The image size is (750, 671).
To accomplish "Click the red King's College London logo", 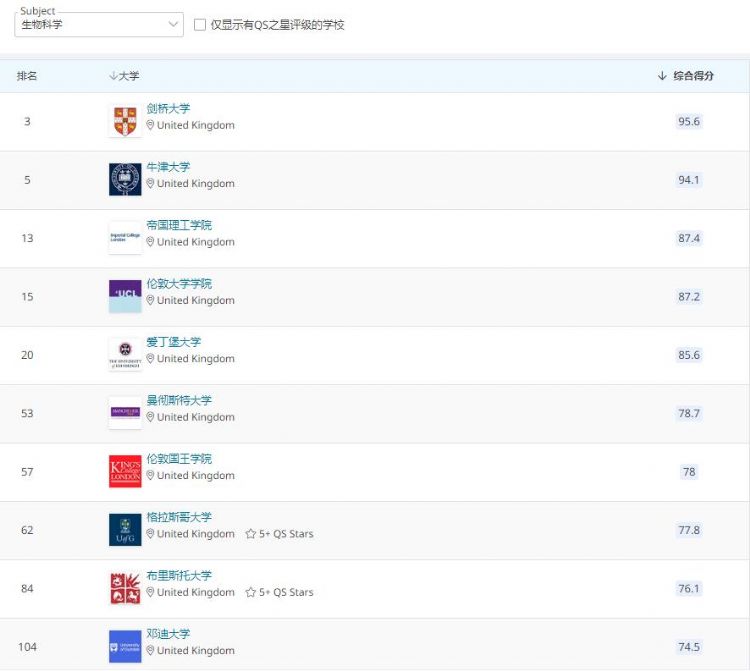I will point(125,471).
